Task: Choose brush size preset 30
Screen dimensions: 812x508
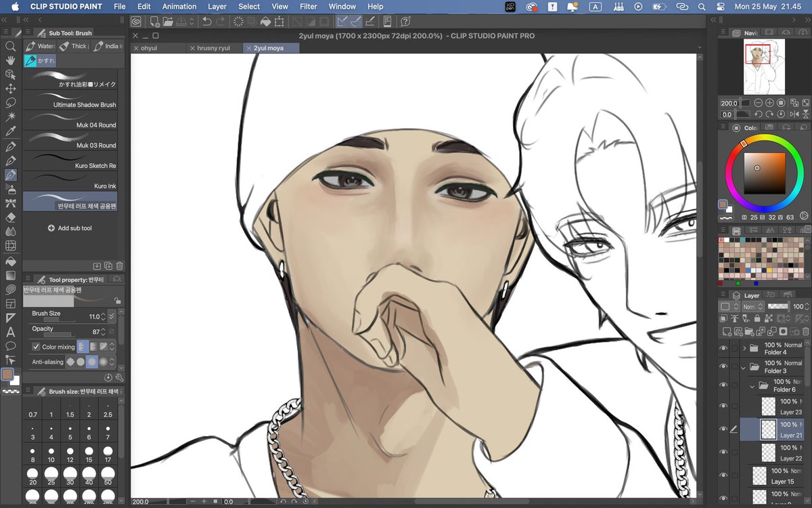Action: [x=70, y=477]
